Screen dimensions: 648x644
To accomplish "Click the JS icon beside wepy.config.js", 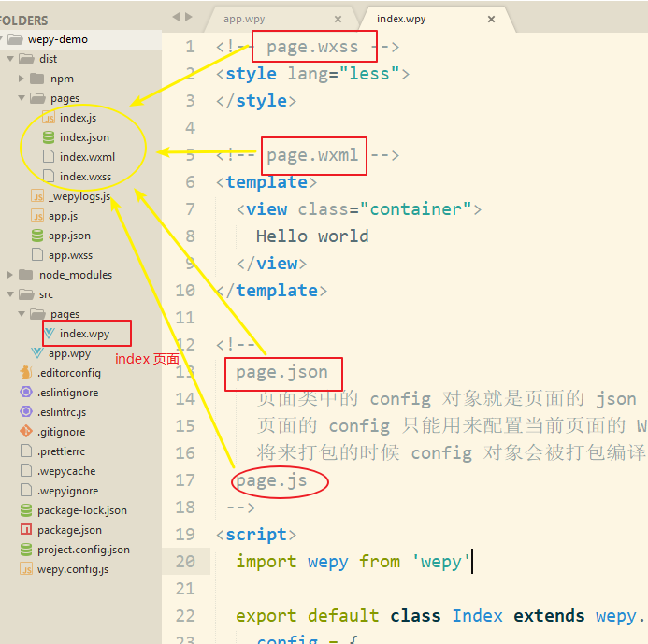I will tap(26, 569).
